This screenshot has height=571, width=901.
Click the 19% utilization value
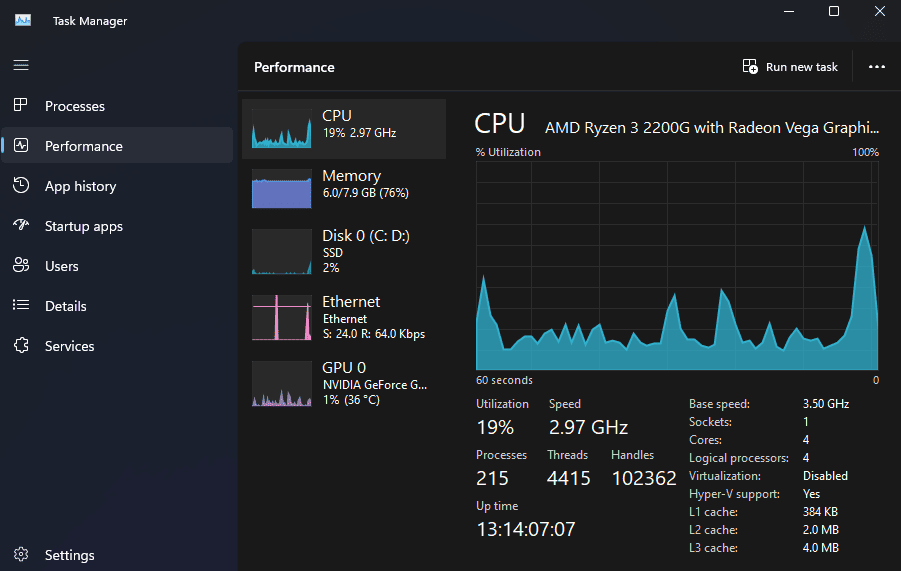tap(495, 427)
